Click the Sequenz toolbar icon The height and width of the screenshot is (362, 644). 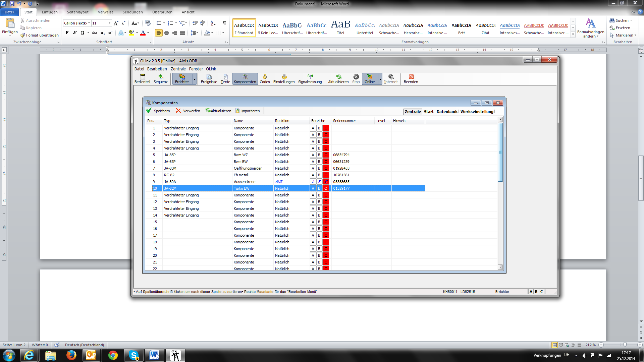tap(160, 79)
